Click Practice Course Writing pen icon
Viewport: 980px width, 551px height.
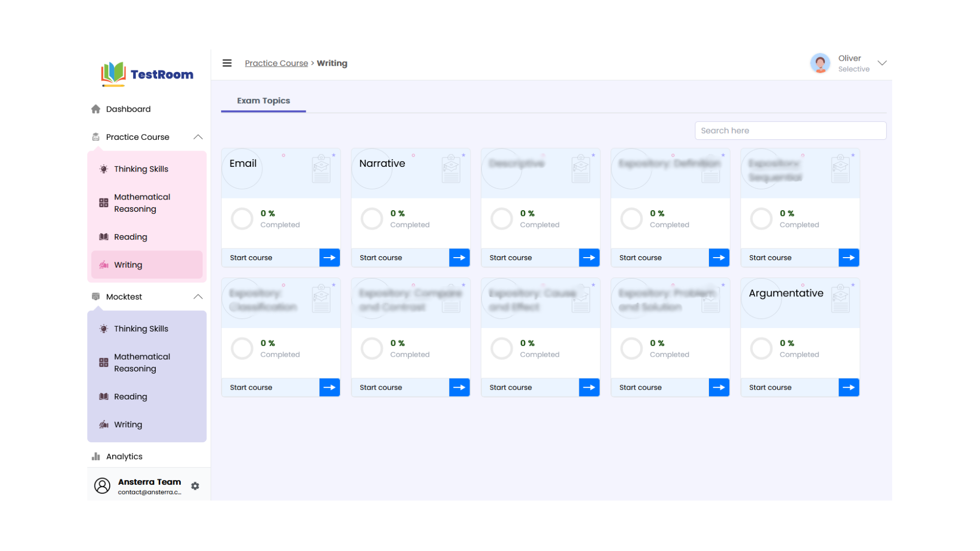tap(104, 265)
